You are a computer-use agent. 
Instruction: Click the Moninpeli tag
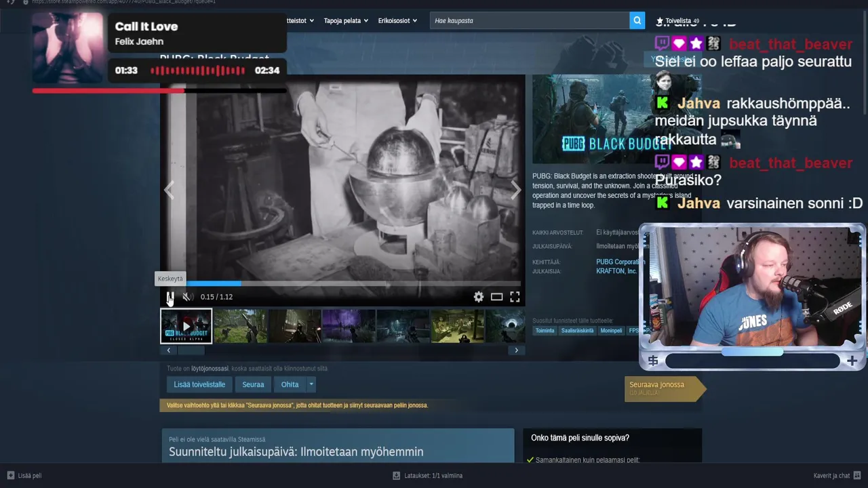click(611, 331)
